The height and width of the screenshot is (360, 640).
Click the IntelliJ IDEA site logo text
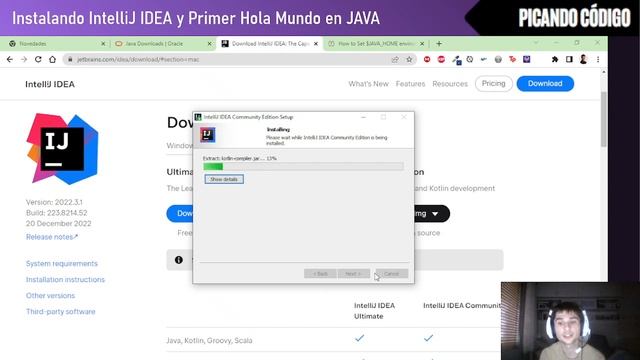tap(50, 84)
